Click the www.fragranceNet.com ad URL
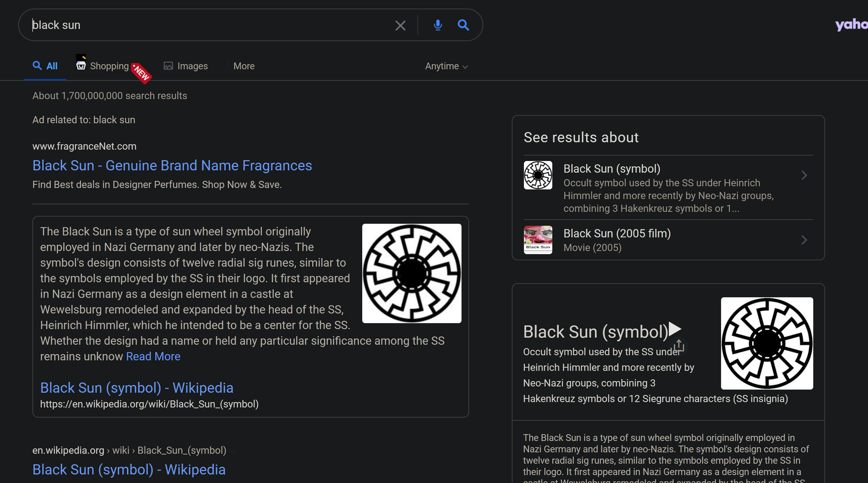Image resolution: width=868 pixels, height=483 pixels. tap(84, 146)
